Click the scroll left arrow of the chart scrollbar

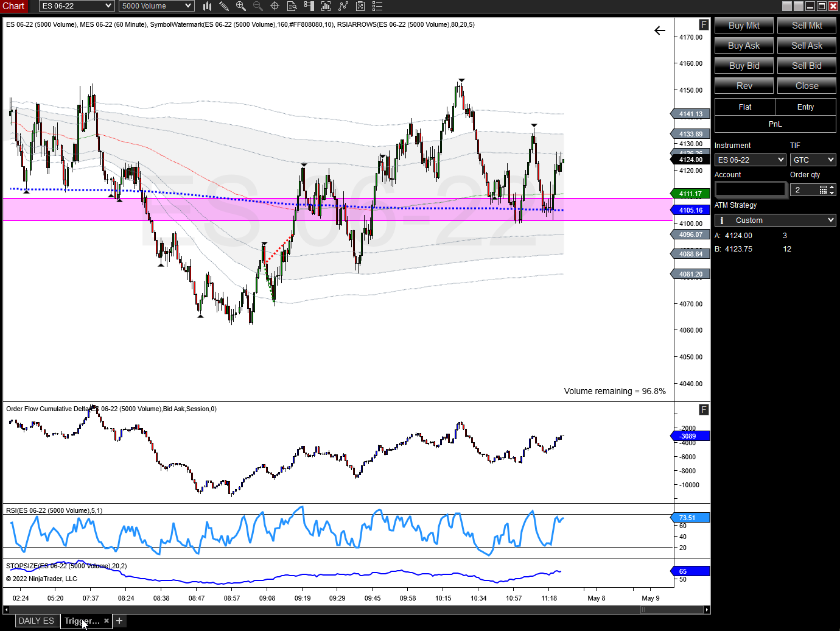6,610
